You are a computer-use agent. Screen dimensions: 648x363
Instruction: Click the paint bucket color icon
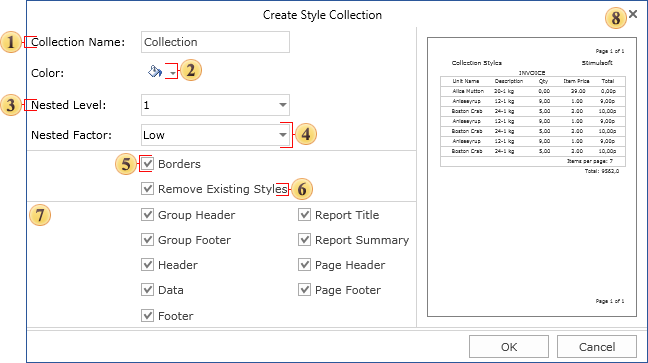pos(155,72)
